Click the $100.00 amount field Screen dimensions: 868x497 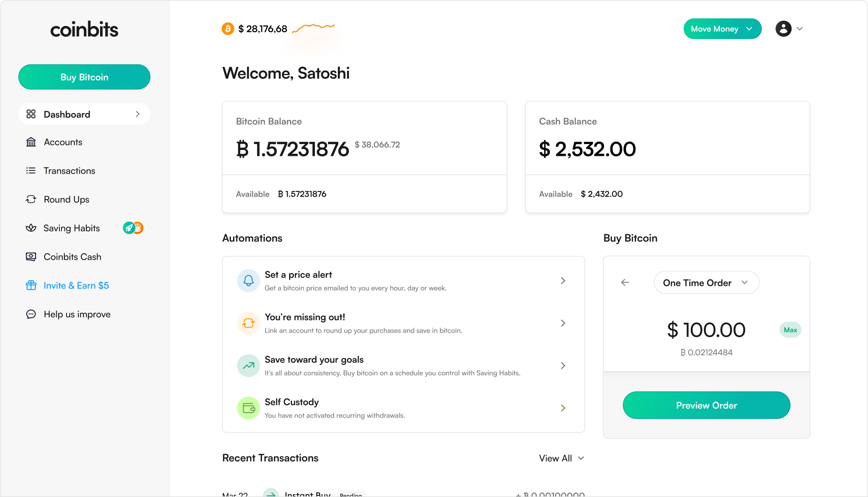point(706,330)
